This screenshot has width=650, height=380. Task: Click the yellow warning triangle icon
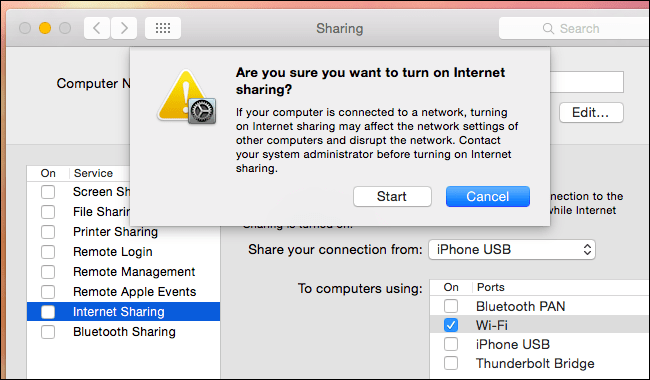(182, 95)
